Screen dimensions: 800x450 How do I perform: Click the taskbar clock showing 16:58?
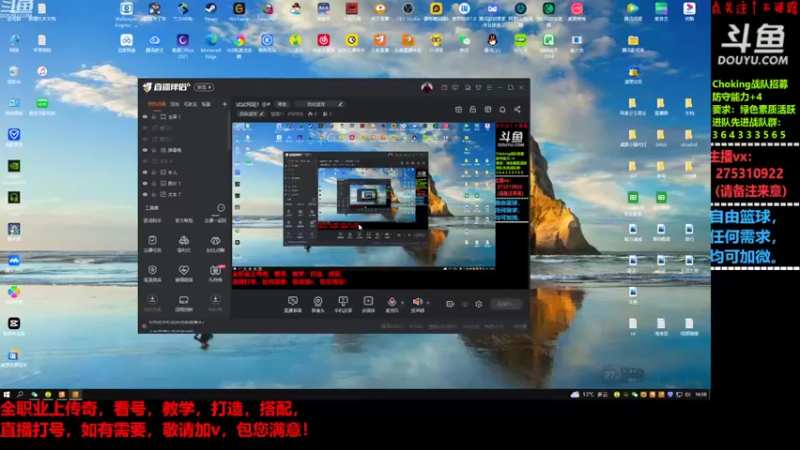(702, 394)
